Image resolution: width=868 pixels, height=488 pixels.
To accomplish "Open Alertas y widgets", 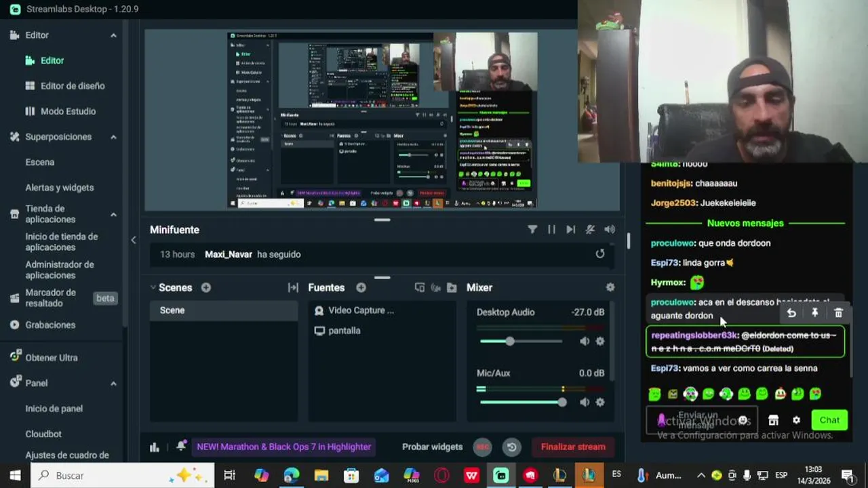I will pos(60,188).
